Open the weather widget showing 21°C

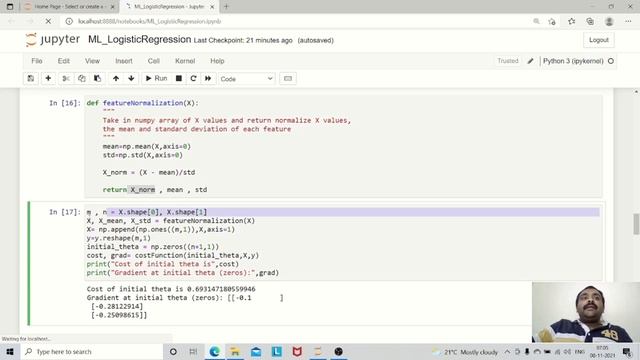(465, 352)
